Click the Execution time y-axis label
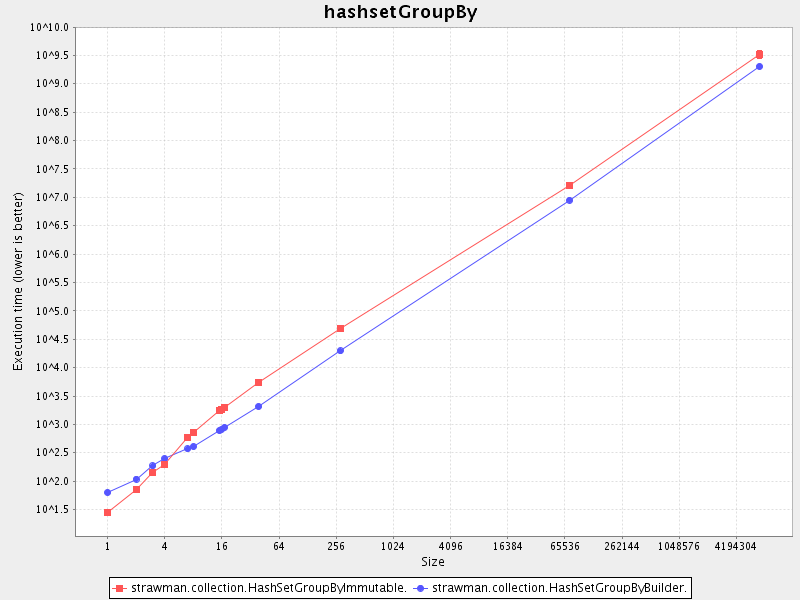 click(18, 281)
